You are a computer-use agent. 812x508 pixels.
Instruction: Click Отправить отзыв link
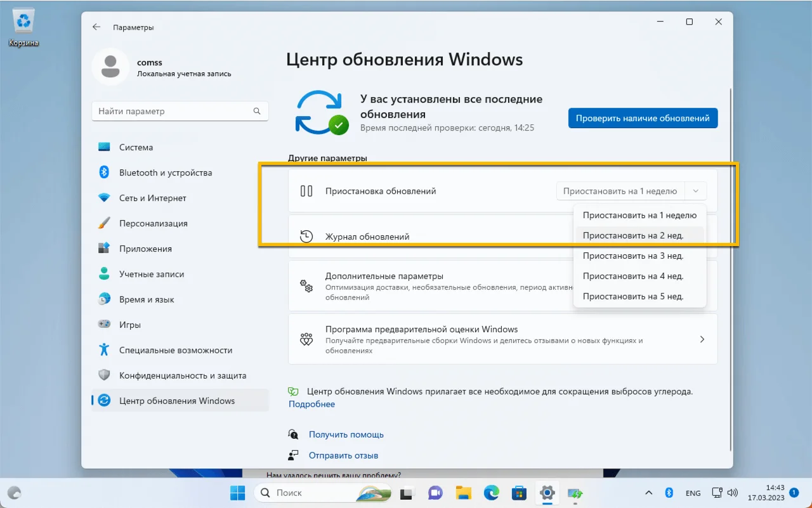(x=343, y=455)
